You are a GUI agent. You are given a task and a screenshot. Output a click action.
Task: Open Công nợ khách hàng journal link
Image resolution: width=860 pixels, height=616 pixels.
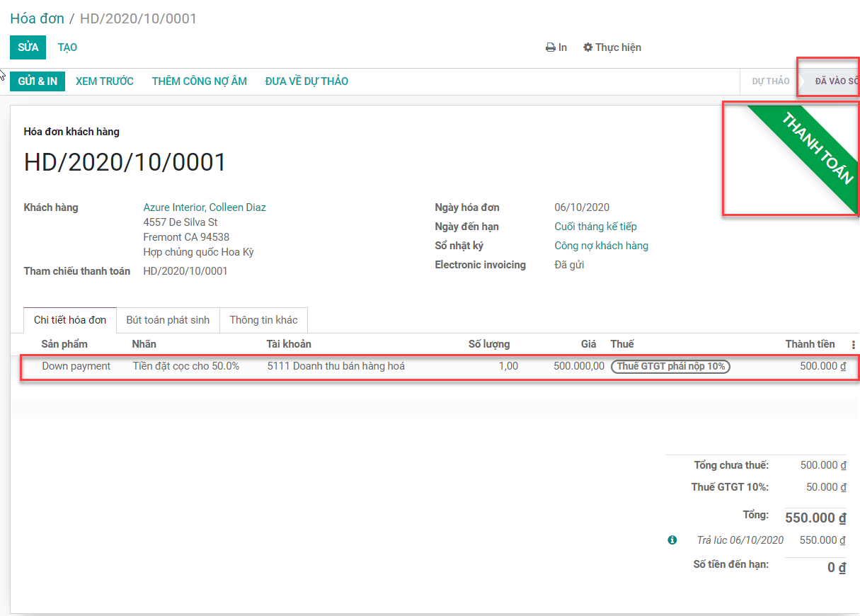click(601, 246)
